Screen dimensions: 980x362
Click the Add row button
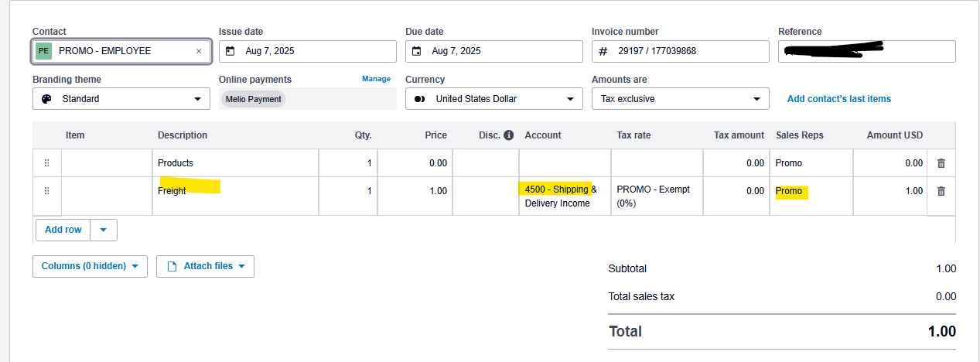click(x=63, y=230)
